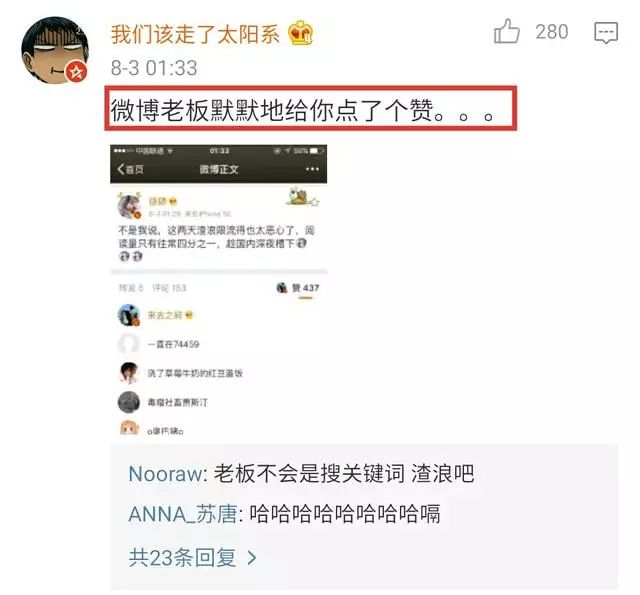The image size is (640, 595).
Task: Open ANNA_苏唐's profile link
Action: (x=182, y=514)
